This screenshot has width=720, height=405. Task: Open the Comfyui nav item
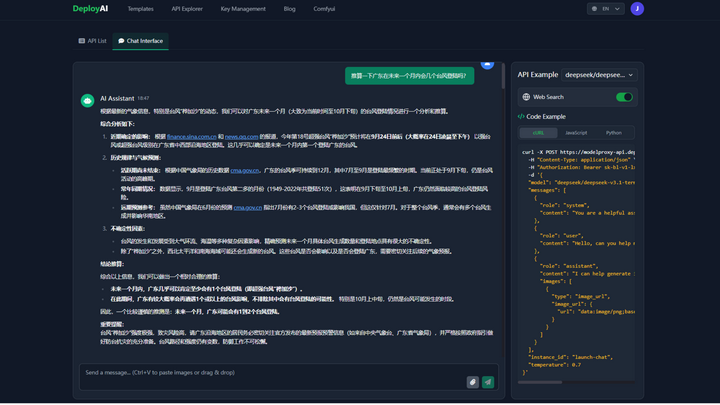pyautogui.click(x=324, y=9)
